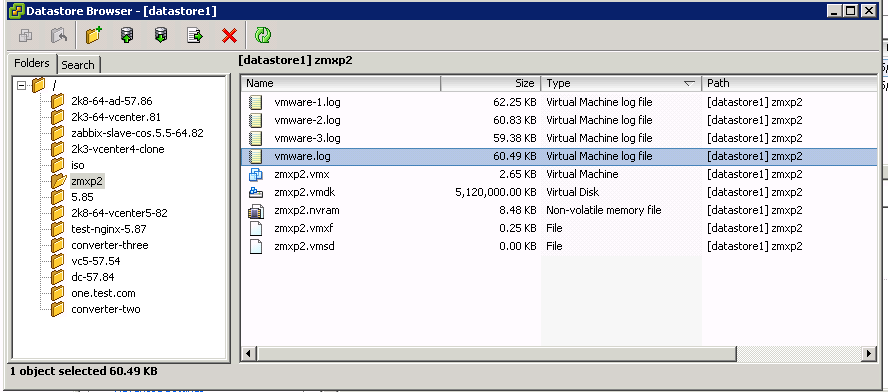Open zabbix-slave-cos.5.5-64.82 folder
888x392 pixels.
[137, 133]
